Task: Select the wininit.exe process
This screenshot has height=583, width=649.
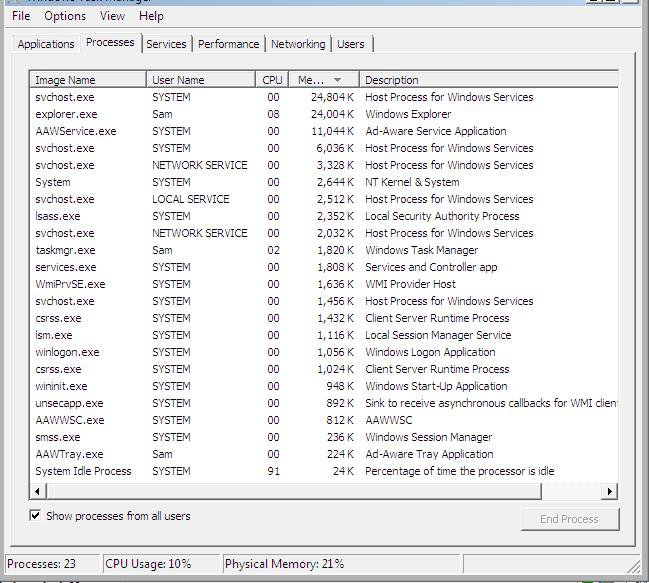Action: [324, 386]
